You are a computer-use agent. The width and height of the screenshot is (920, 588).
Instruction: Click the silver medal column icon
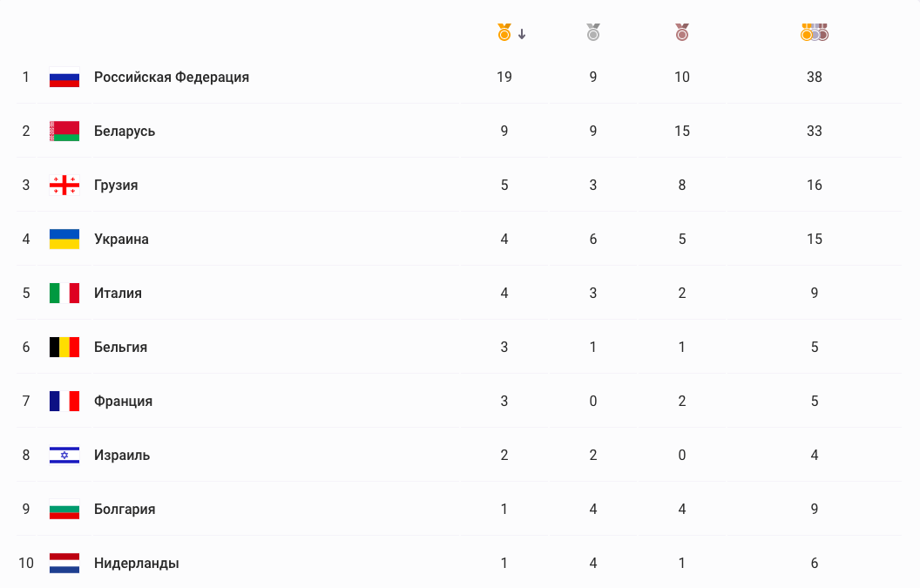(x=593, y=33)
